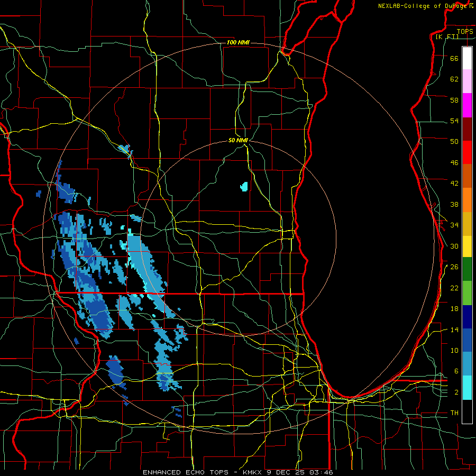Viewport: 476px width, 476px height.
Task: Select the magenta legend color block
Action: coord(467,105)
